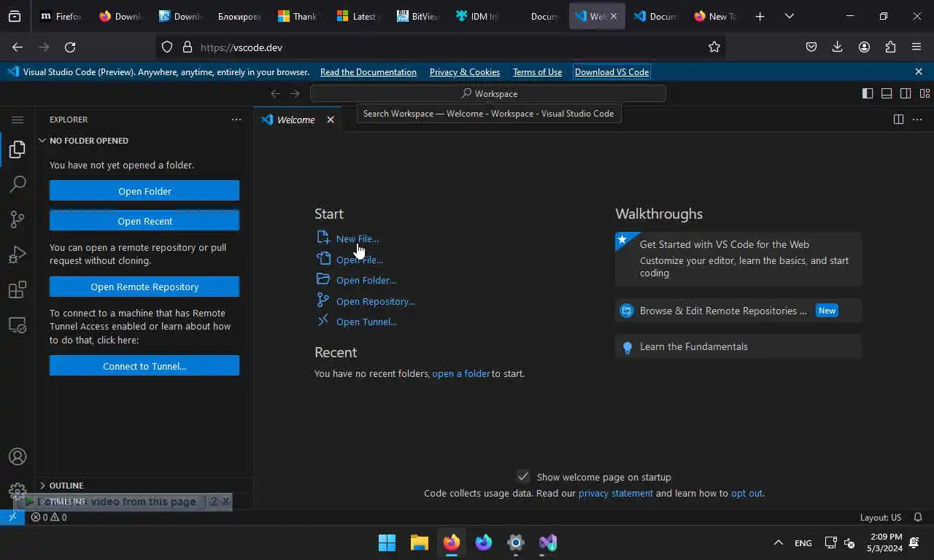The width and height of the screenshot is (934, 560).
Task: Click the Connect to Tunnel button
Action: (144, 366)
